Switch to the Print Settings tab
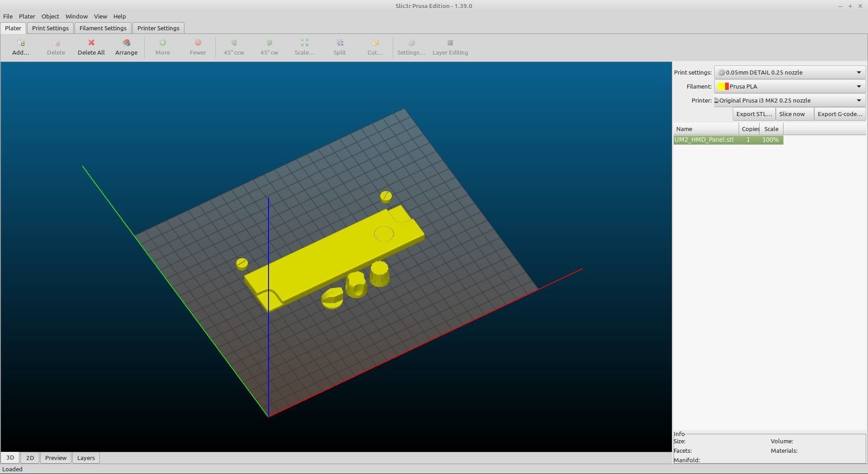This screenshot has width=868, height=474. (x=50, y=28)
